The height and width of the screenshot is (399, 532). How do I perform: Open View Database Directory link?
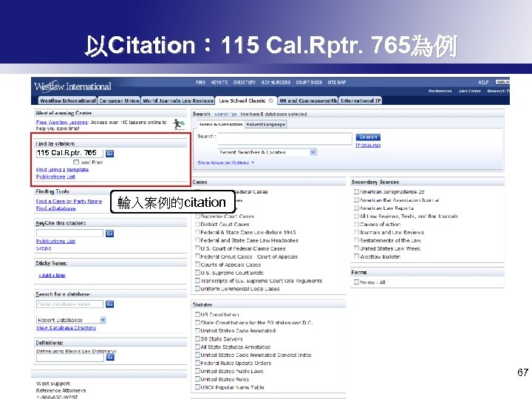(66, 328)
